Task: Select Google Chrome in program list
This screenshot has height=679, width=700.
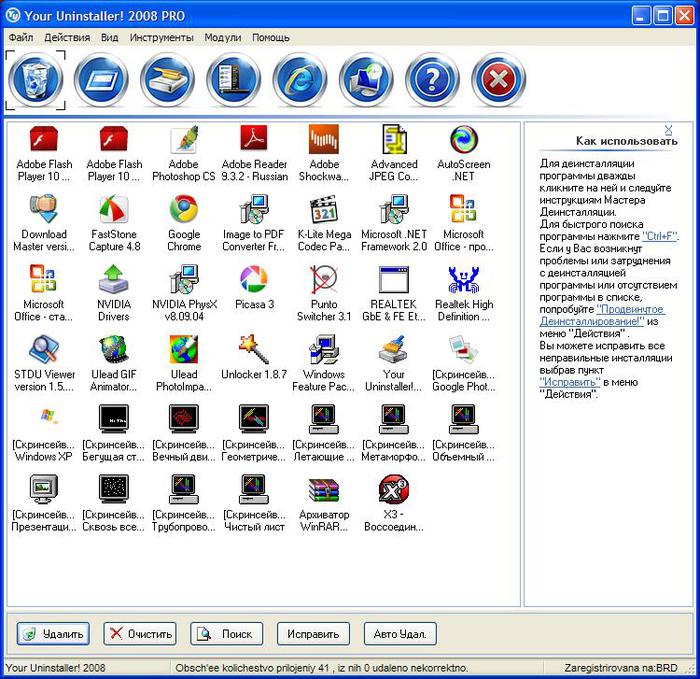Action: (x=184, y=223)
